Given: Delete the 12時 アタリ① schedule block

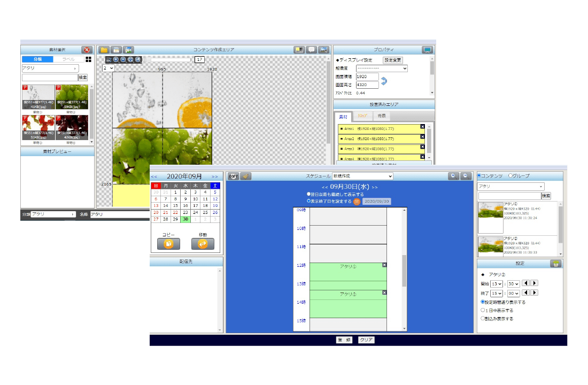Looking at the screenshot, I should click(384, 265).
